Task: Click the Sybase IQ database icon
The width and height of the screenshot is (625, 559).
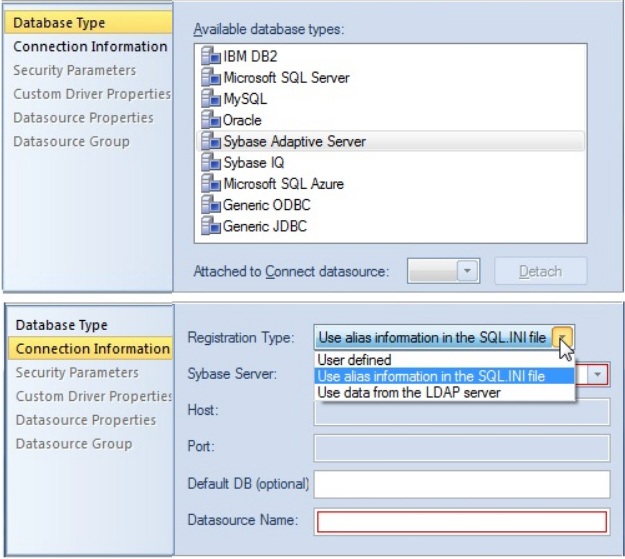Action: tap(210, 162)
